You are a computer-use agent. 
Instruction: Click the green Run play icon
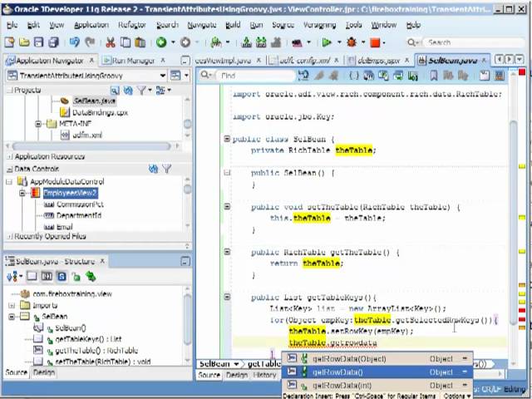pyautogui.click(x=327, y=42)
